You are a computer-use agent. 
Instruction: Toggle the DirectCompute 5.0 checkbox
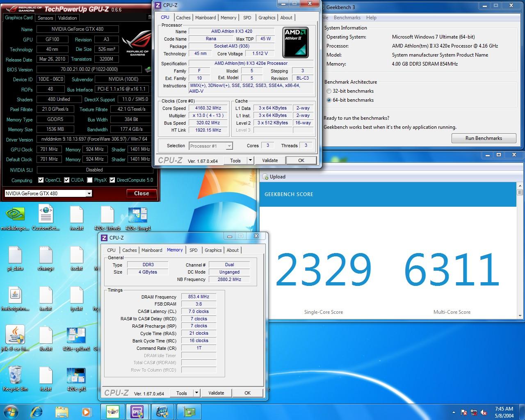[112, 180]
